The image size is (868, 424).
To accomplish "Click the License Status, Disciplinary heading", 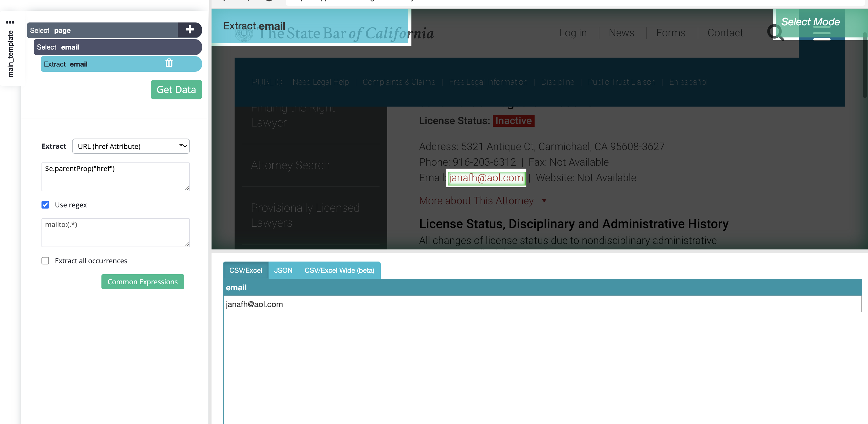I will click(573, 224).
